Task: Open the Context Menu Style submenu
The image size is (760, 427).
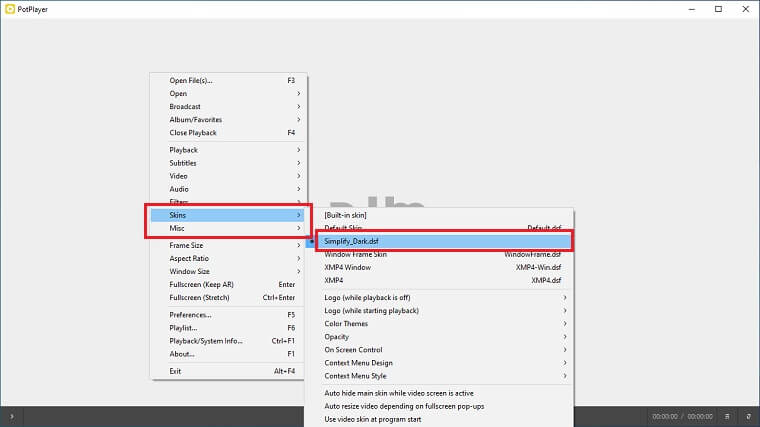Action: (439, 376)
